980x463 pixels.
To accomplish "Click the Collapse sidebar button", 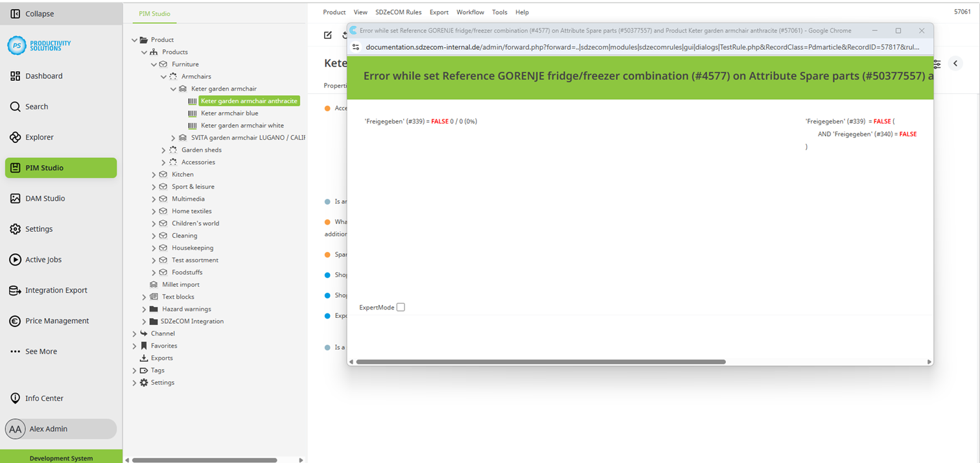I will (16, 14).
